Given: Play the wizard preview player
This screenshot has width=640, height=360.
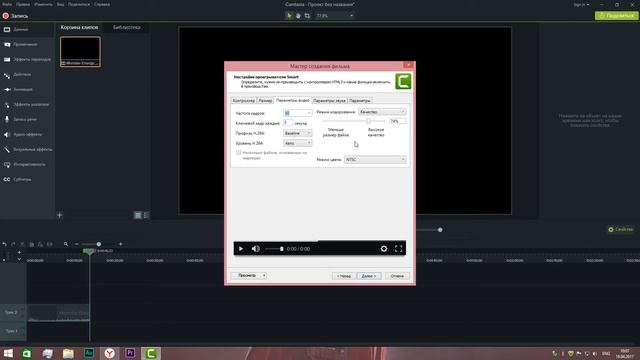Looking at the screenshot, I should [241, 249].
